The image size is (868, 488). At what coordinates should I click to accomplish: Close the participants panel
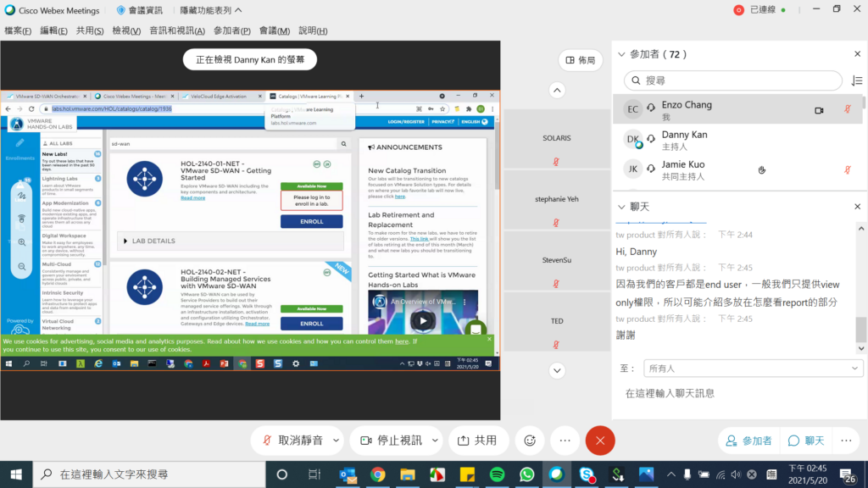pos(858,54)
